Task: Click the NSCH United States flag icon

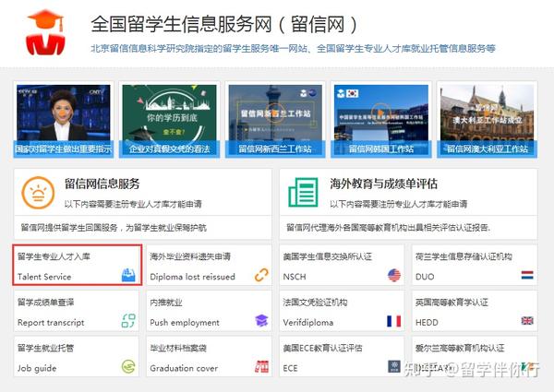Action: click(x=394, y=275)
